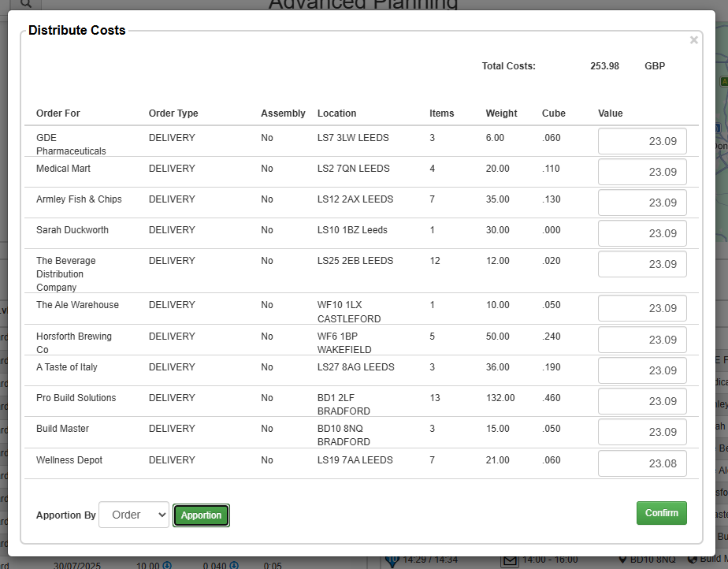Click the total costs amount 253.98
The image size is (728, 569).
pyautogui.click(x=604, y=66)
